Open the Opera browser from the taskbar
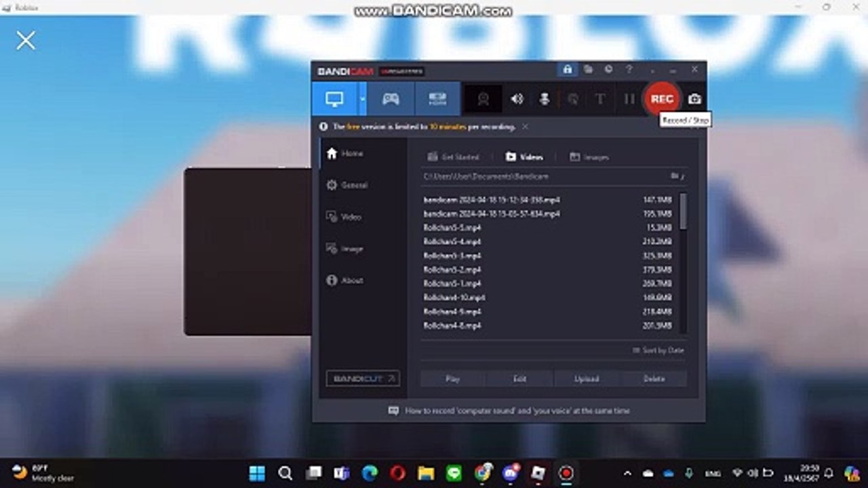868x488 pixels. pos(398,472)
